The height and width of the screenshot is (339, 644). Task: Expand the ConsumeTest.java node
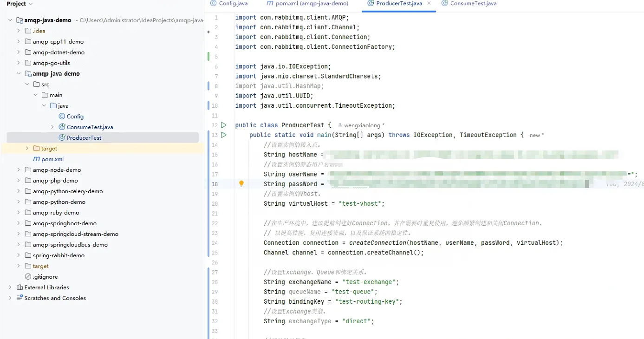point(52,127)
